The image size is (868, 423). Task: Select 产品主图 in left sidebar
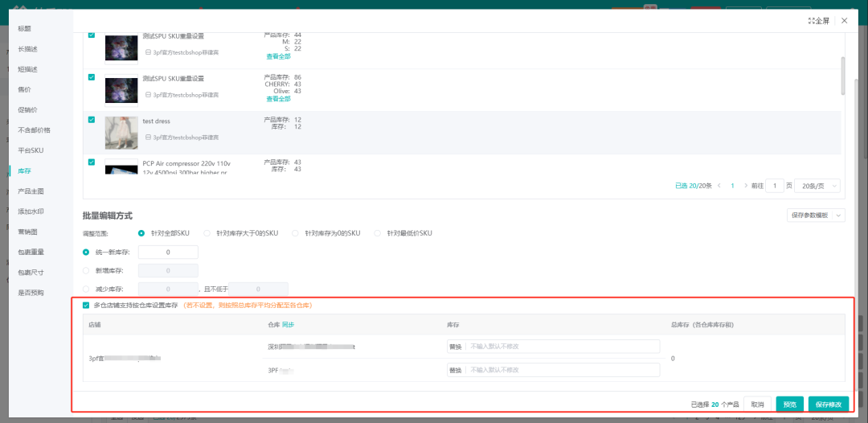(31, 191)
